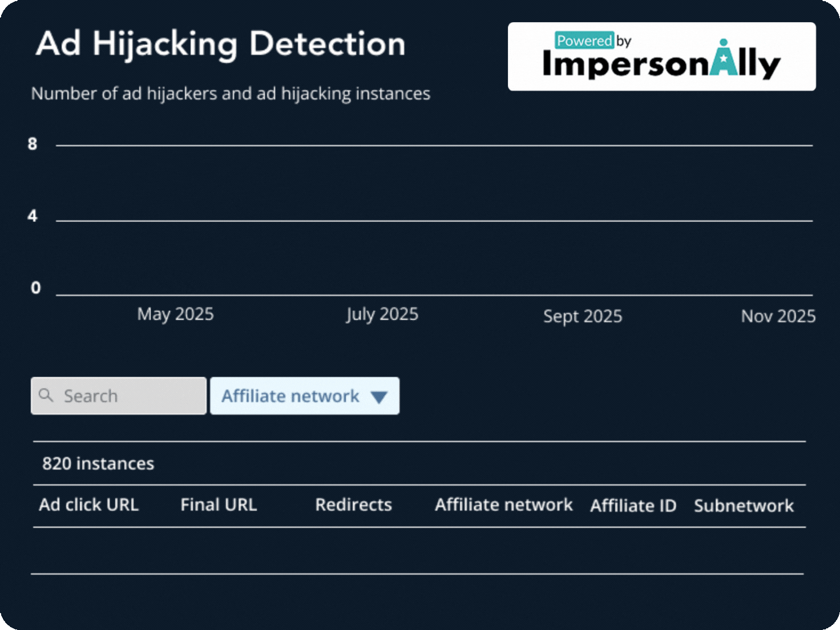This screenshot has width=840, height=630.
Task: Click the '820 instances' count label
Action: [98, 463]
